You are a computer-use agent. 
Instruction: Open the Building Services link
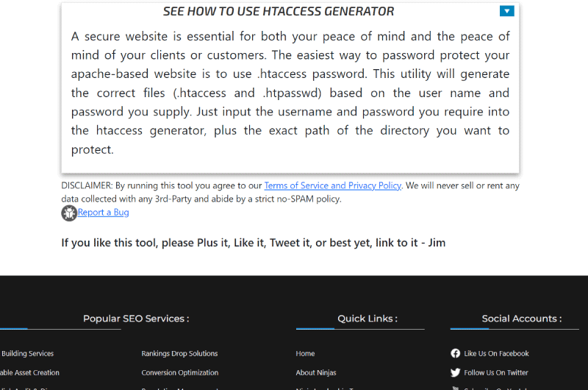(x=27, y=353)
